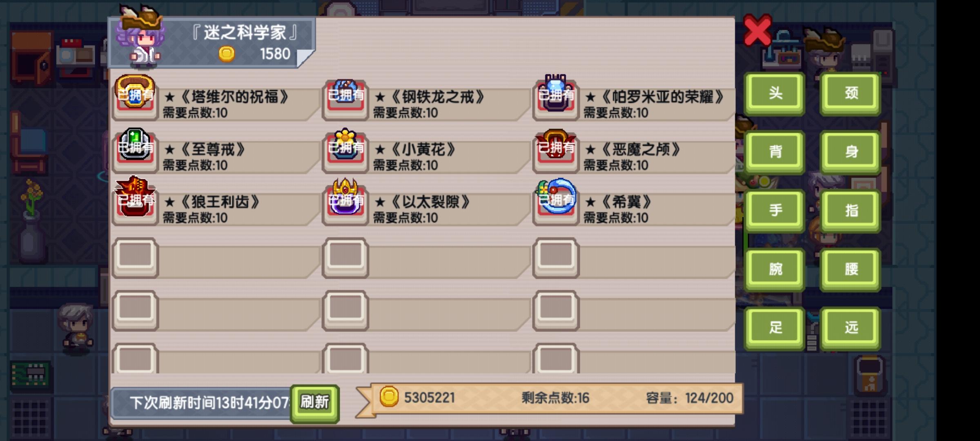Open the 身 equipment category
Screen dimensions: 980x441
[851, 152]
